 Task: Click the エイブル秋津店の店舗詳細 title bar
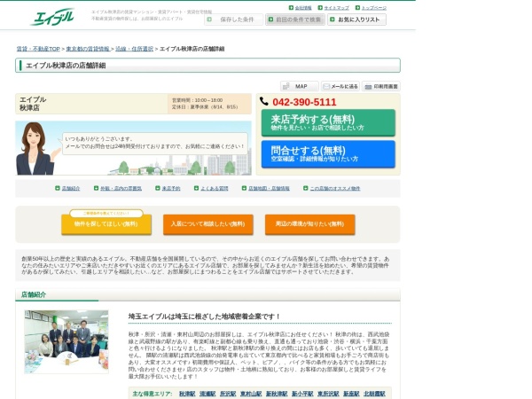[x=207, y=65]
